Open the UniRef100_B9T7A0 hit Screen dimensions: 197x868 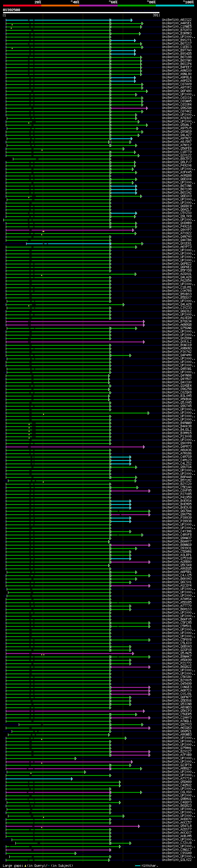176,50
